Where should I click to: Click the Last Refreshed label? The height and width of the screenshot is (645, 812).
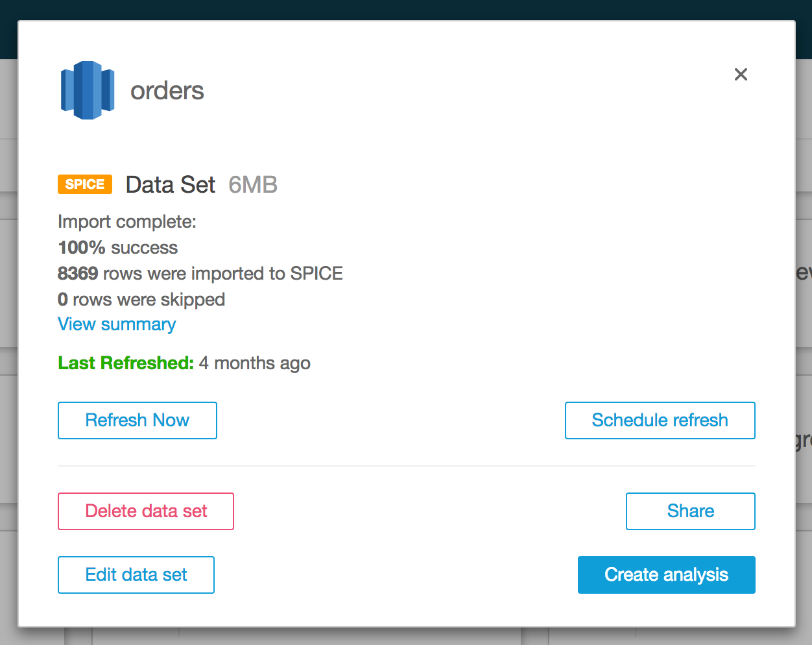coord(125,363)
